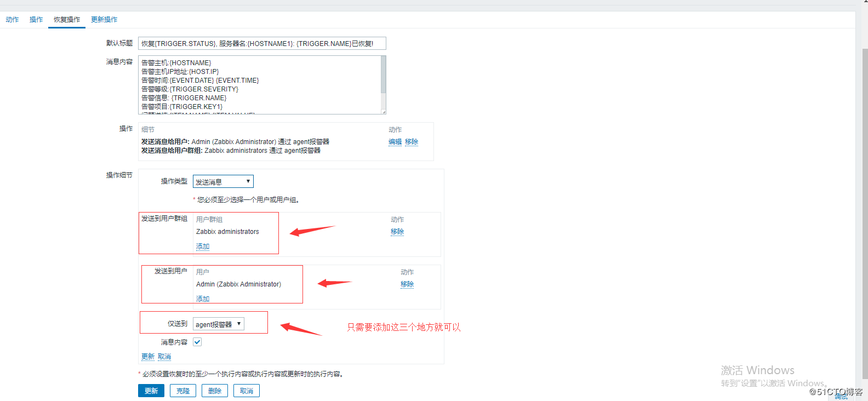This screenshot has width=868, height=401.
Task: Edit the 默认标题 input field
Action: click(262, 43)
